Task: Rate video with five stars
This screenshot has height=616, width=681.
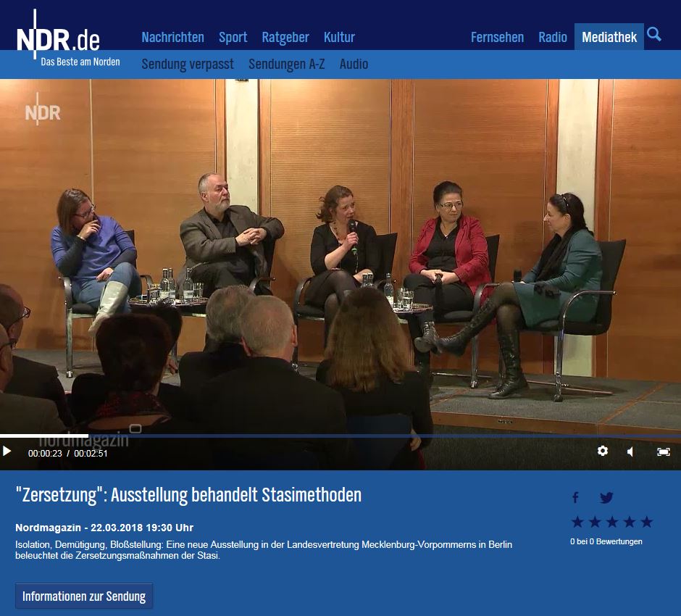Action: [647, 522]
